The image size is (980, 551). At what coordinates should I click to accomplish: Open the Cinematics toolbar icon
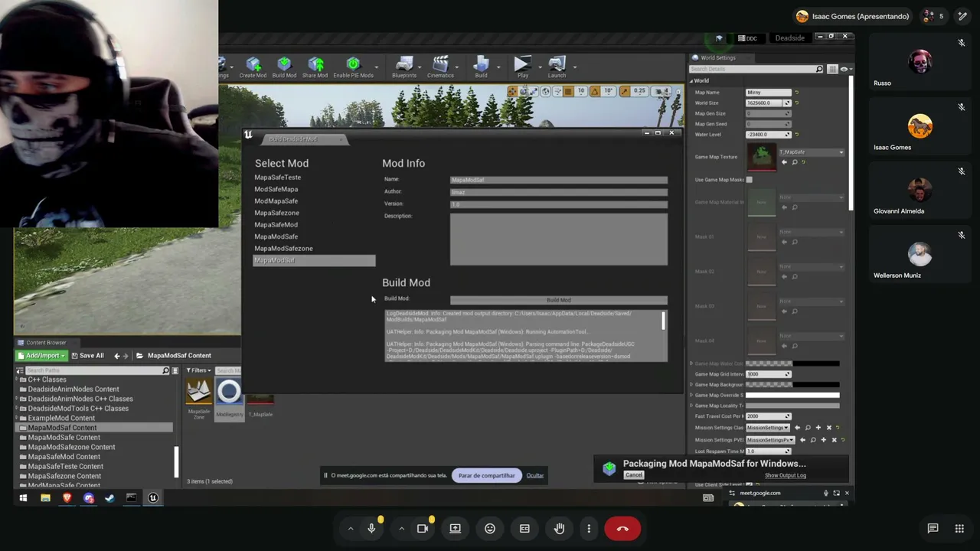pos(440,65)
